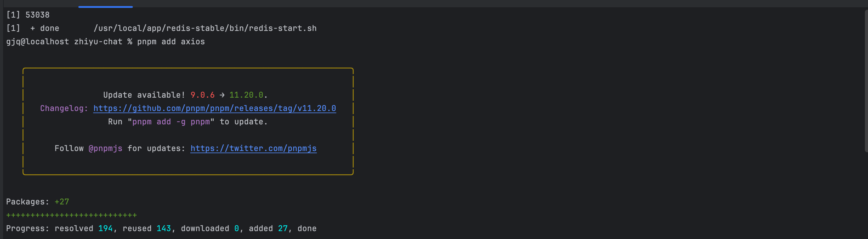The width and height of the screenshot is (868, 239).
Task: Click the purple @pnpmjs handle
Action: pos(106,148)
